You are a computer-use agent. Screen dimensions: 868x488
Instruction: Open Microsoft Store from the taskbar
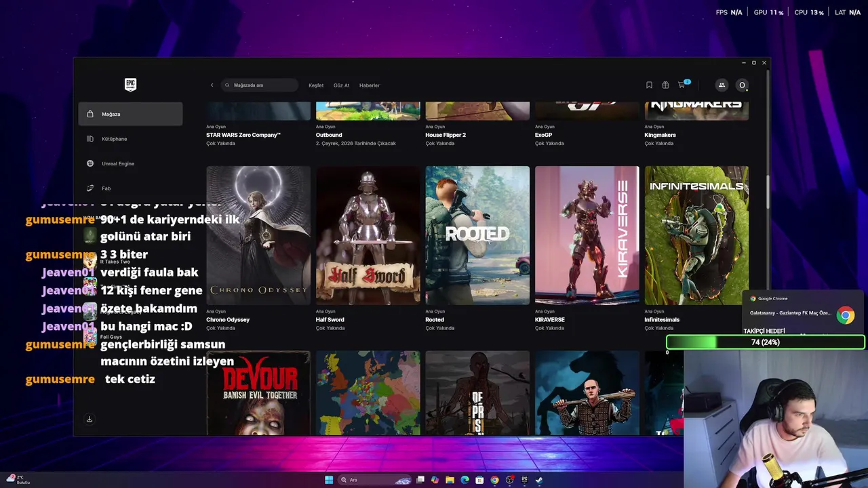[479, 480]
